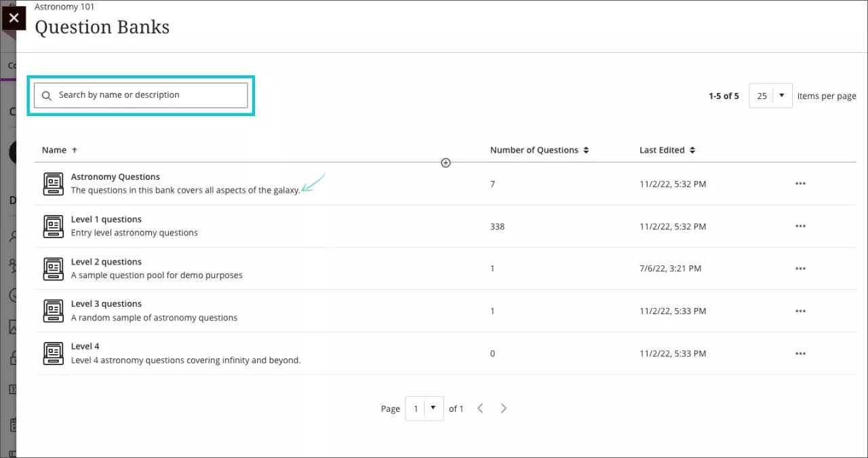The image size is (868, 458).
Task: Click the previous page chevron
Action: tap(480, 408)
